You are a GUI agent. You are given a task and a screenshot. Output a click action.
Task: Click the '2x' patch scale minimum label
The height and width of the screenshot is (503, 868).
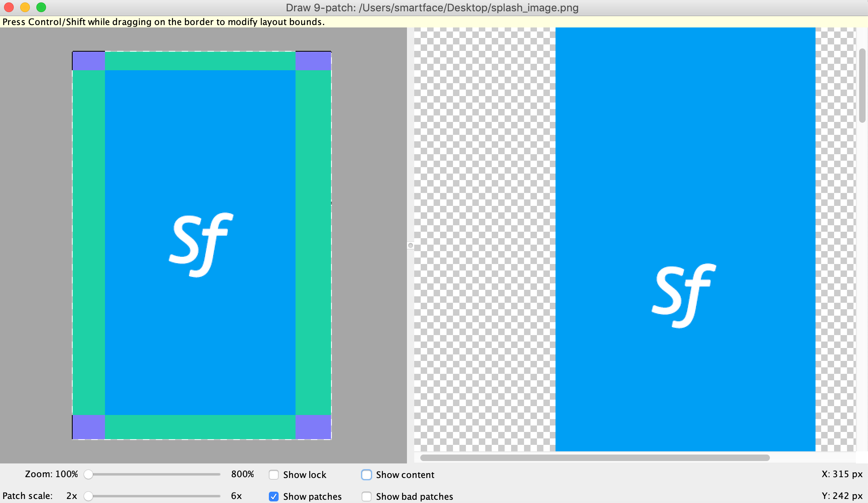click(72, 496)
